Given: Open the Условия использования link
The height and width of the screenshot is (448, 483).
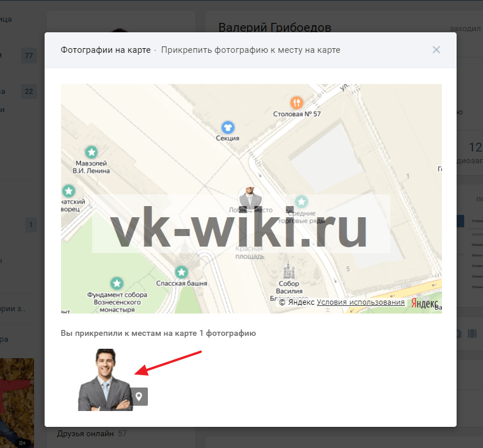Looking at the screenshot, I should click(x=360, y=302).
